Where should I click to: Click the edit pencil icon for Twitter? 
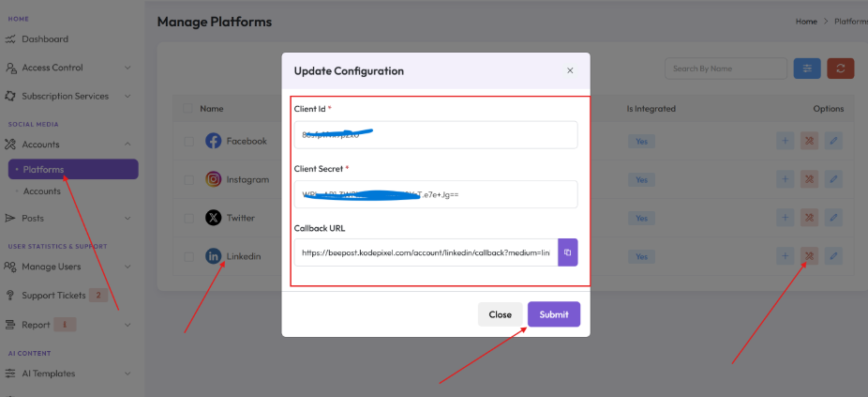(x=833, y=218)
